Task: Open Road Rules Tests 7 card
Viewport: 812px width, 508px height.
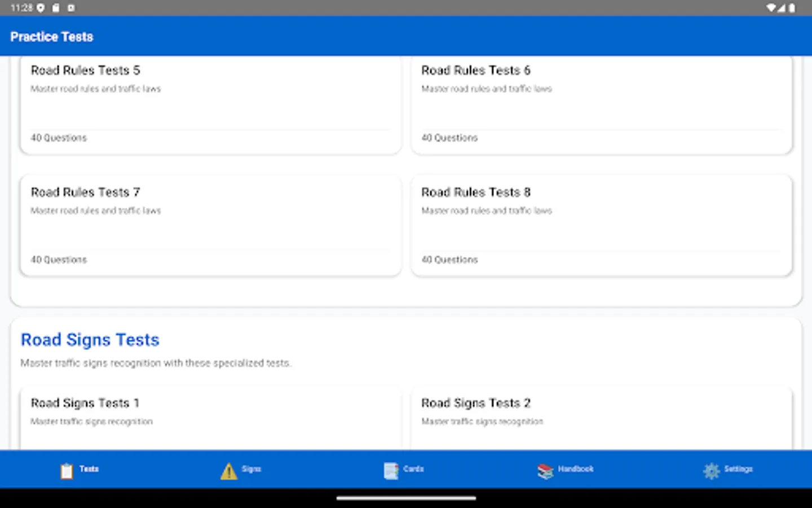Action: pyautogui.click(x=210, y=225)
